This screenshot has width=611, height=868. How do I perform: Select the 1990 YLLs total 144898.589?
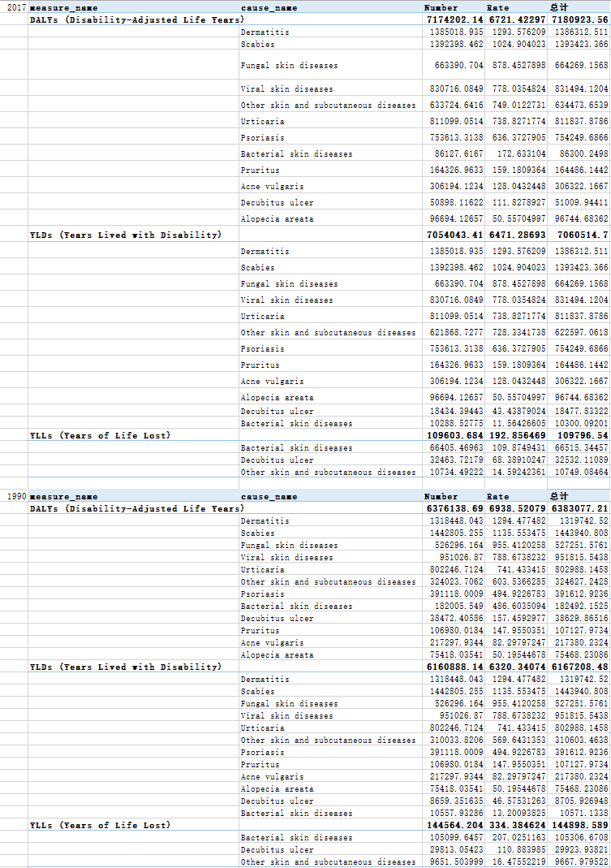579,826
